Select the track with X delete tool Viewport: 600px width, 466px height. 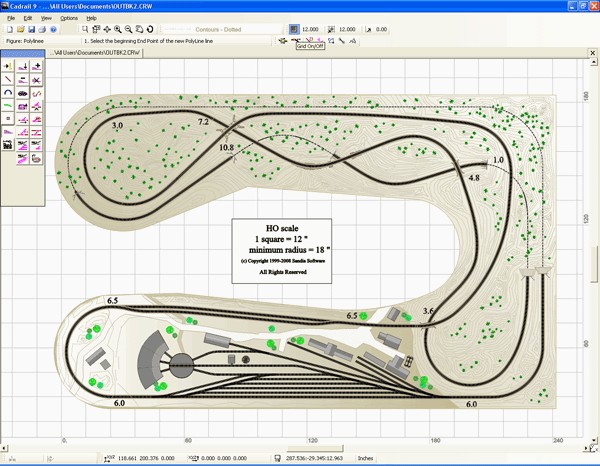36,80
